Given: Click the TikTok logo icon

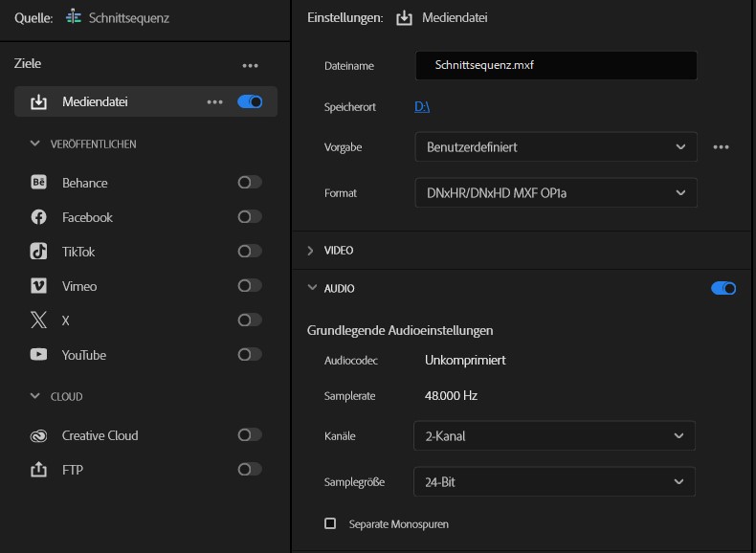Looking at the screenshot, I should [x=39, y=252].
